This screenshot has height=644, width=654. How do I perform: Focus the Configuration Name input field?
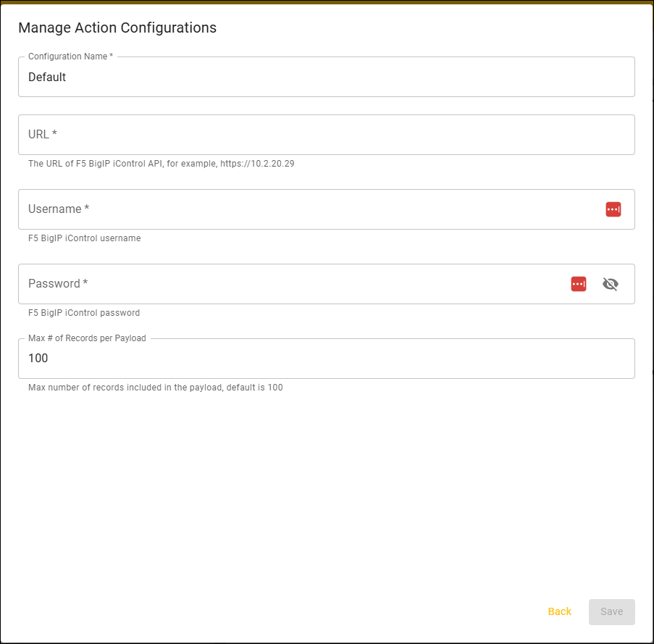pyautogui.click(x=327, y=77)
